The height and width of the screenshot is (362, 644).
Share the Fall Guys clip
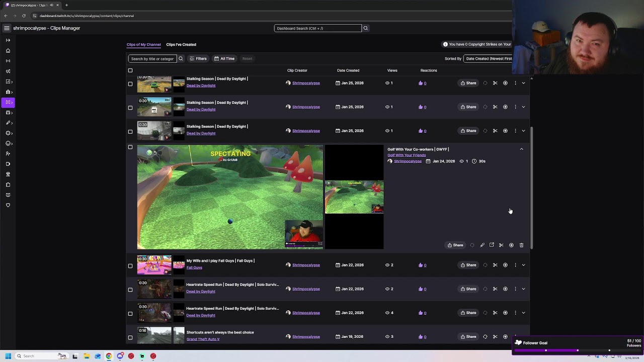click(468, 265)
